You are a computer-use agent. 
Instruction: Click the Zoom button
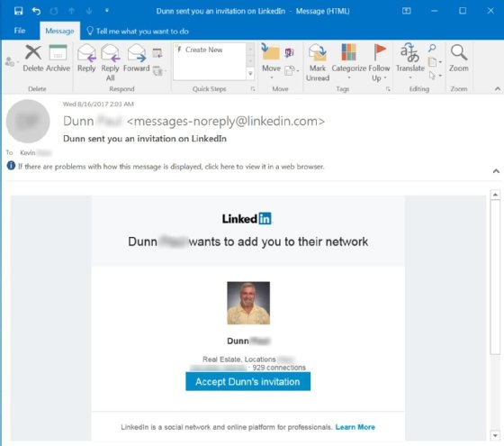point(459,59)
